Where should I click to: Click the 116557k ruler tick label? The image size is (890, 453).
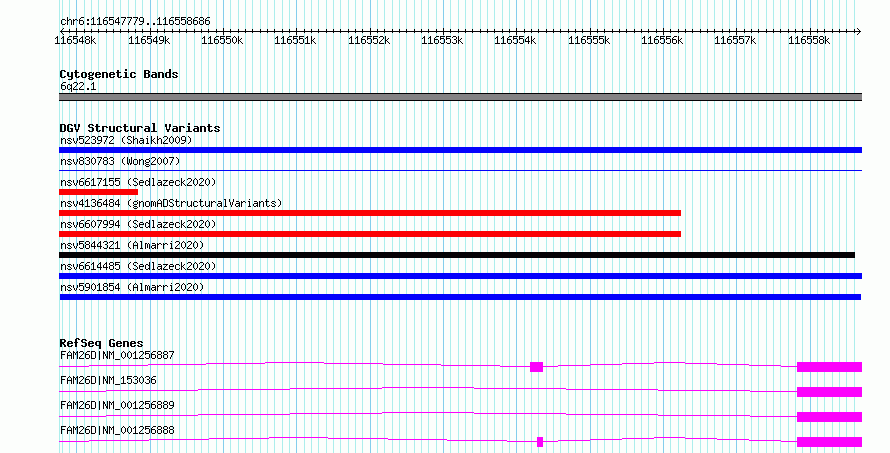coord(735,40)
